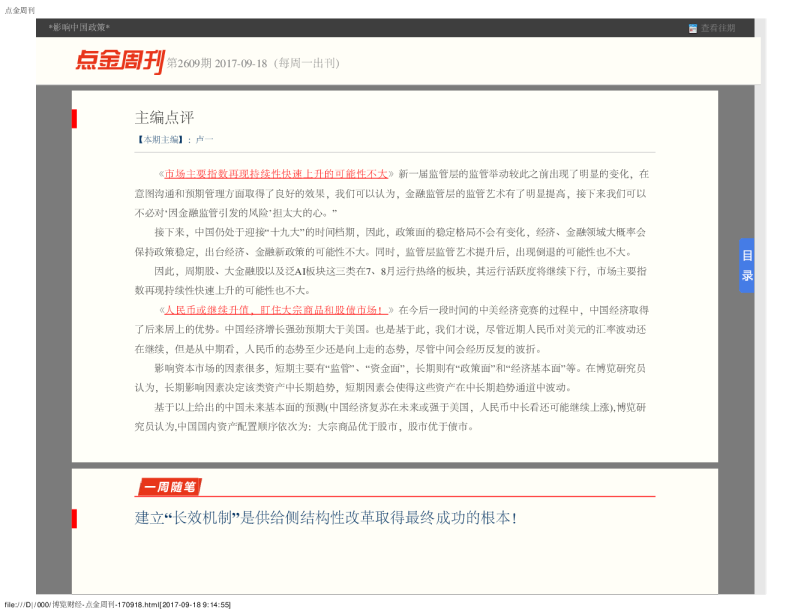This screenshot has height=612, width=792.
Task: Click the file path footer text
Action: (118, 604)
